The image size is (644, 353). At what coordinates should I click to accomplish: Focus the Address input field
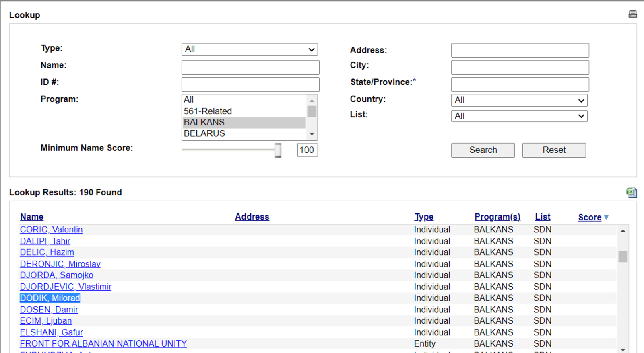520,51
